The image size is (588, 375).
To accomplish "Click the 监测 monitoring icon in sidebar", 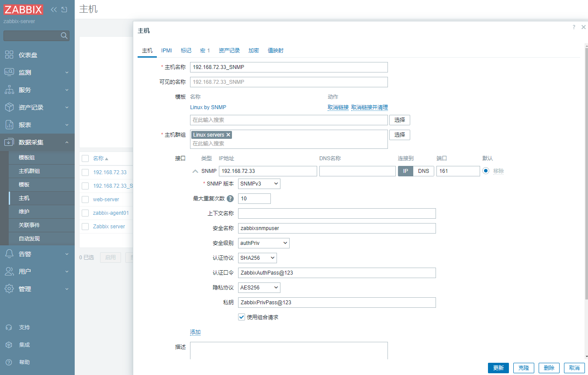I will [9, 72].
